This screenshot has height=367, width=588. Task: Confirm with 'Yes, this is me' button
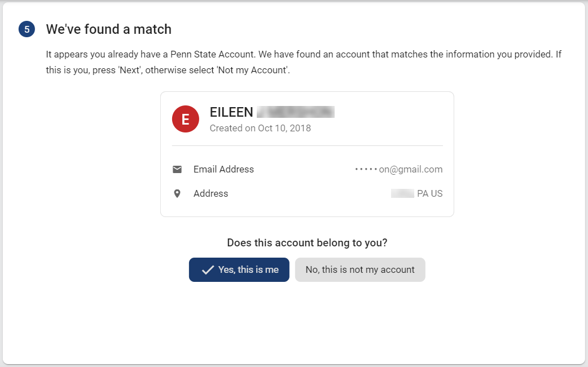tap(239, 269)
